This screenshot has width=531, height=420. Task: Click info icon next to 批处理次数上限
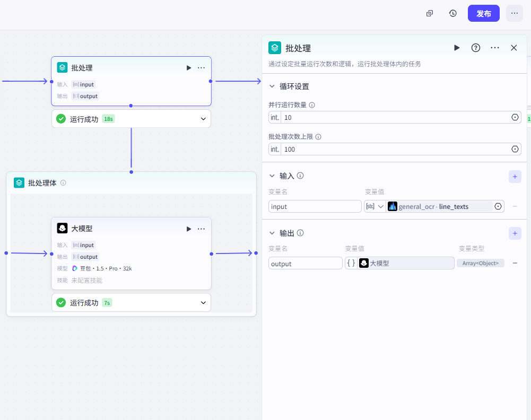coord(318,137)
